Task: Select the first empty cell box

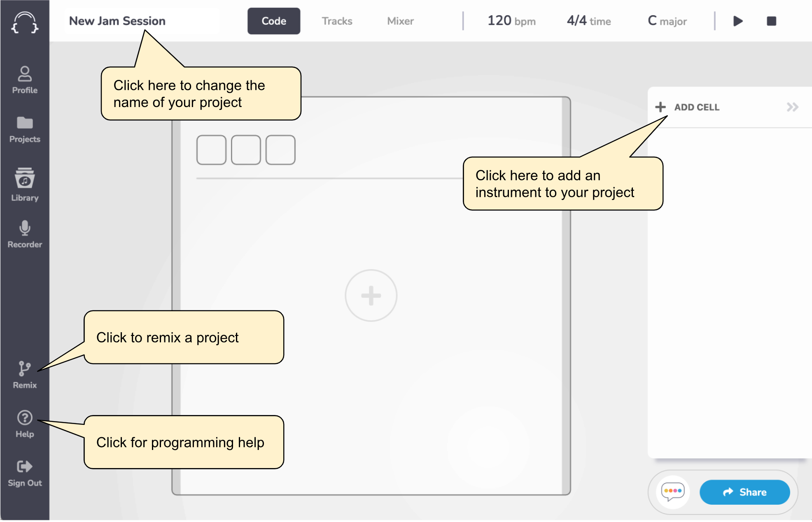Action: 211,150
